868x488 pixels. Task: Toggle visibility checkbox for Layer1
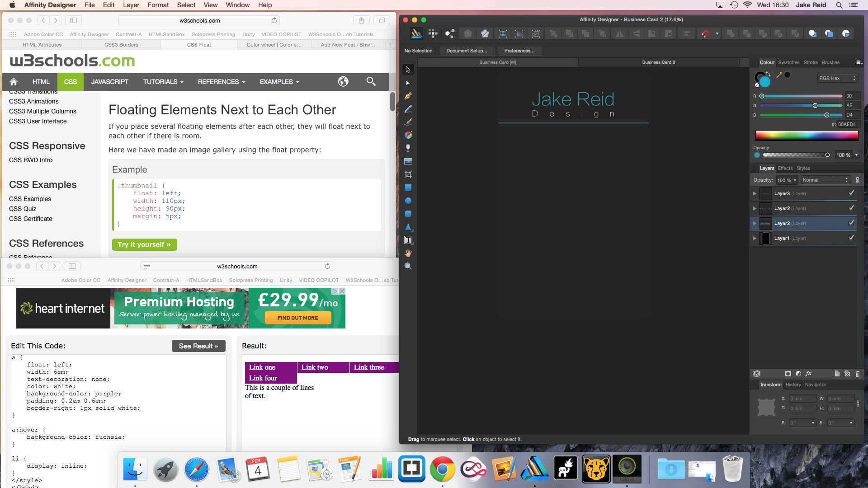pyautogui.click(x=851, y=238)
